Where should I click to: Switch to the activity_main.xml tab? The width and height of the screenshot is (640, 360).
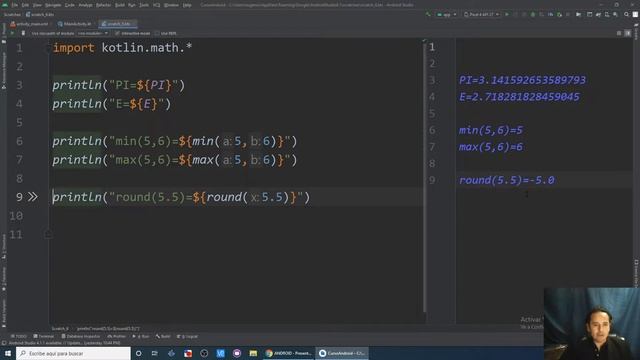(x=29, y=24)
